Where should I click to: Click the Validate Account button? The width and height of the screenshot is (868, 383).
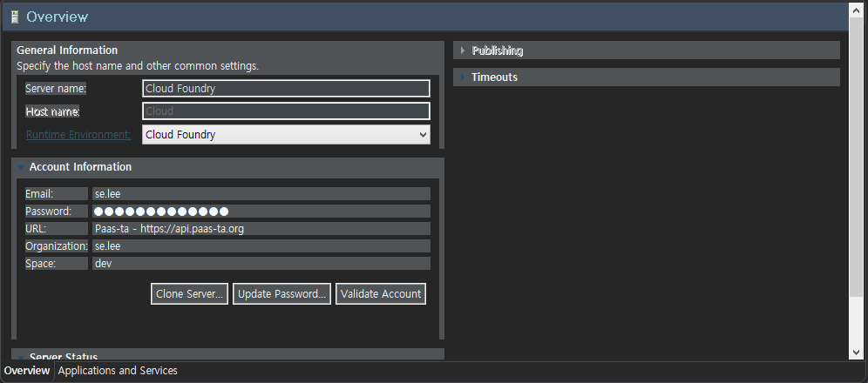pyautogui.click(x=381, y=294)
